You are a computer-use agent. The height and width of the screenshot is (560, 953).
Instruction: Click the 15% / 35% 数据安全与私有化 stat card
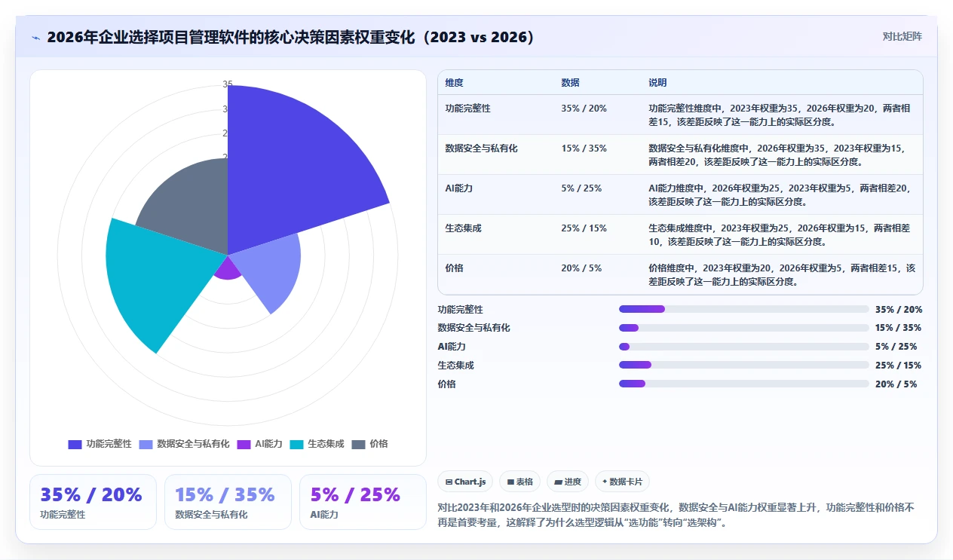coord(228,502)
